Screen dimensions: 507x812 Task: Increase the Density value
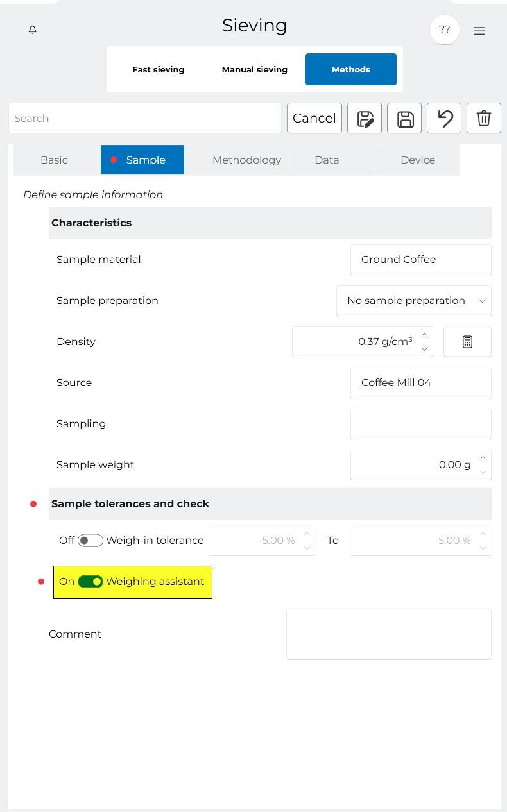pyautogui.click(x=424, y=335)
